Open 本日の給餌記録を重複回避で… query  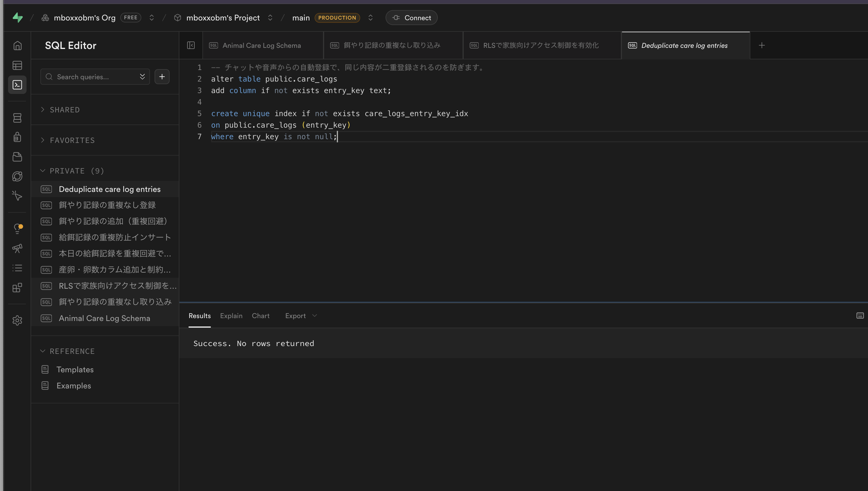[105, 254]
